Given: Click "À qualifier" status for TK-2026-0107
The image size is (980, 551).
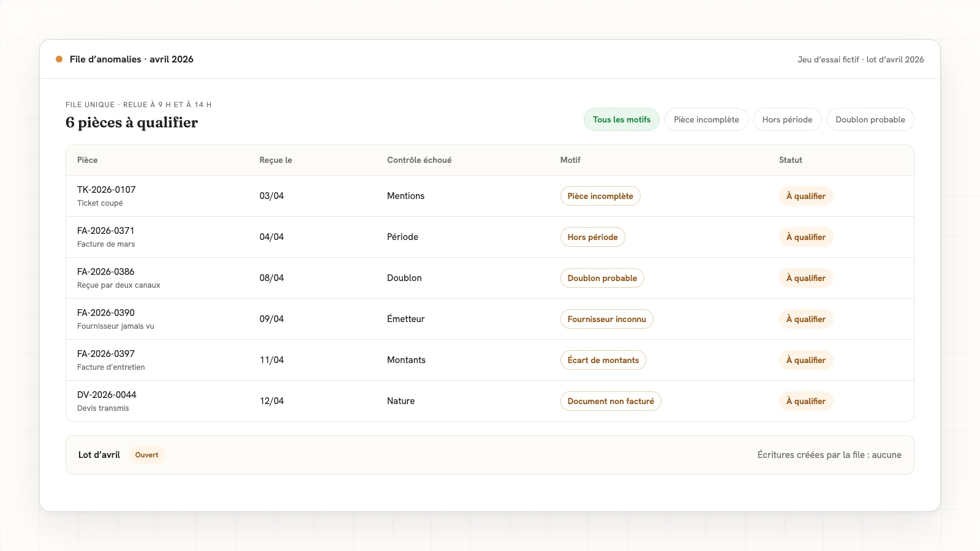Looking at the screenshot, I should point(806,196).
